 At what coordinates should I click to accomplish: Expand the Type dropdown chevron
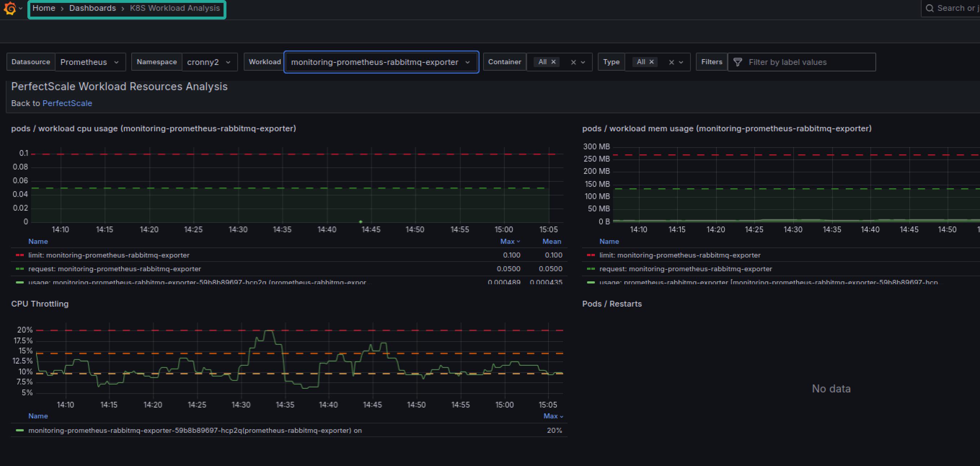[681, 62]
